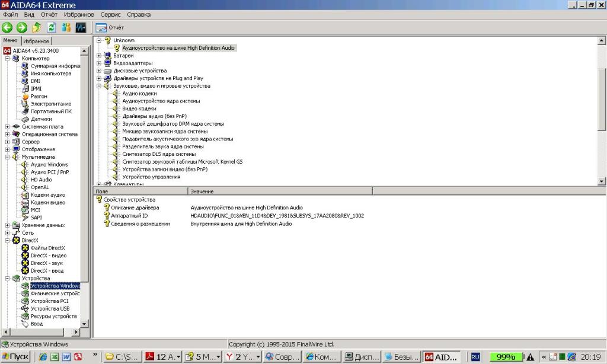Viewport: 607px width, 364px height.
Task: Collapse the DirectX section in the left tree
Action: click(x=8, y=240)
